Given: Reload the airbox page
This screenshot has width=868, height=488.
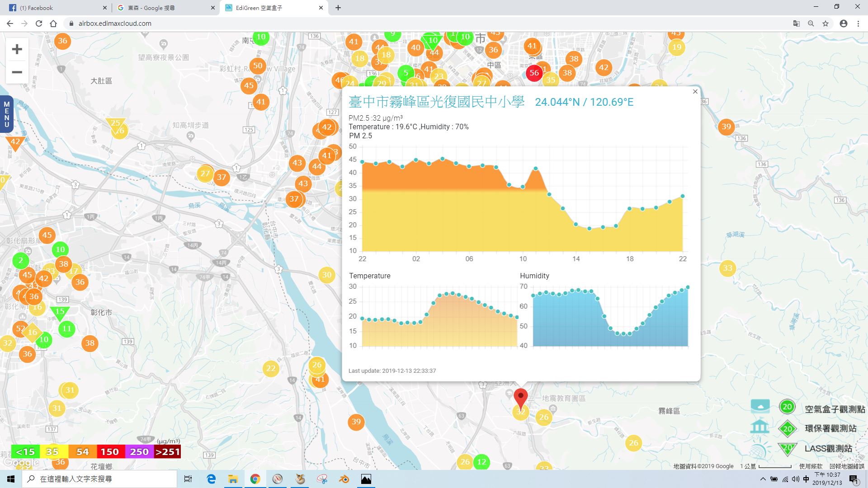Looking at the screenshot, I should click(x=39, y=23).
